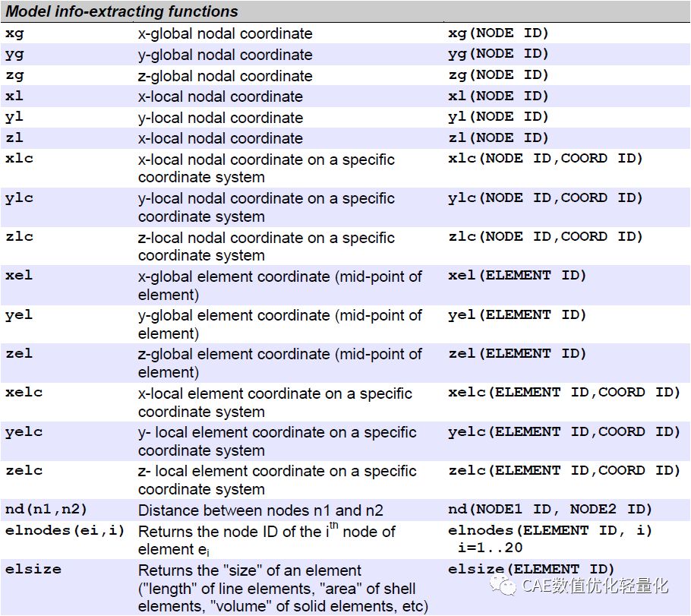The image size is (691, 616).
Task: Click the function name cell "elnodes(ei,i)"
Action: pos(65,530)
